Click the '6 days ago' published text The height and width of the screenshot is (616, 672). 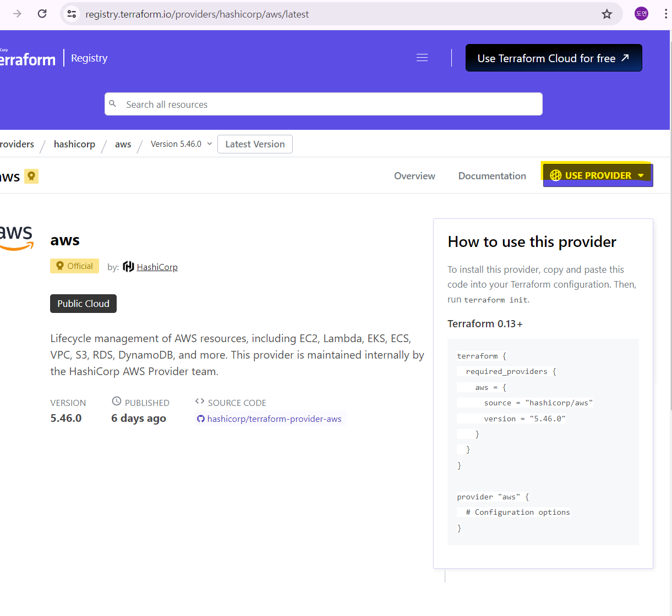click(x=139, y=419)
